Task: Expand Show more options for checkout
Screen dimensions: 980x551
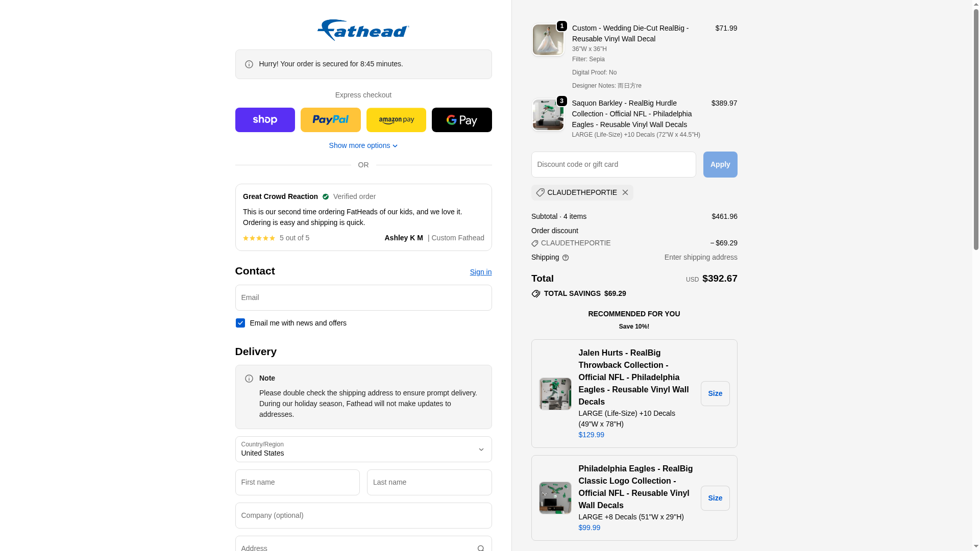Action: [363, 145]
